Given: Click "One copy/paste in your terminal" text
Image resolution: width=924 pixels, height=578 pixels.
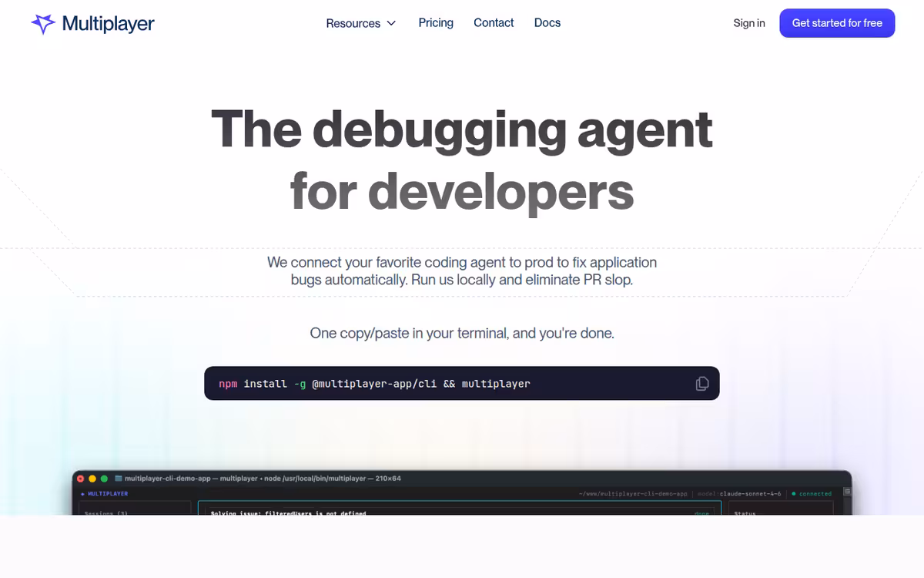Looking at the screenshot, I should 462,334.
